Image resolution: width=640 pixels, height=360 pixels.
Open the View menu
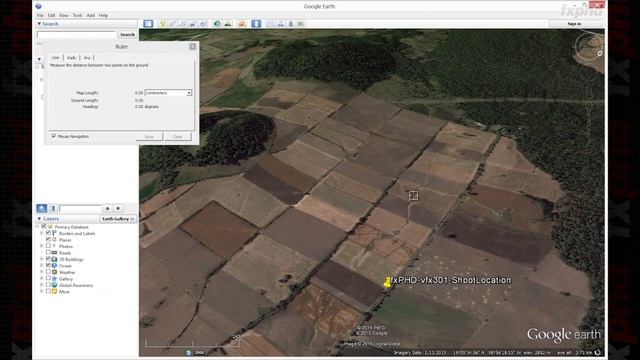pos(64,15)
